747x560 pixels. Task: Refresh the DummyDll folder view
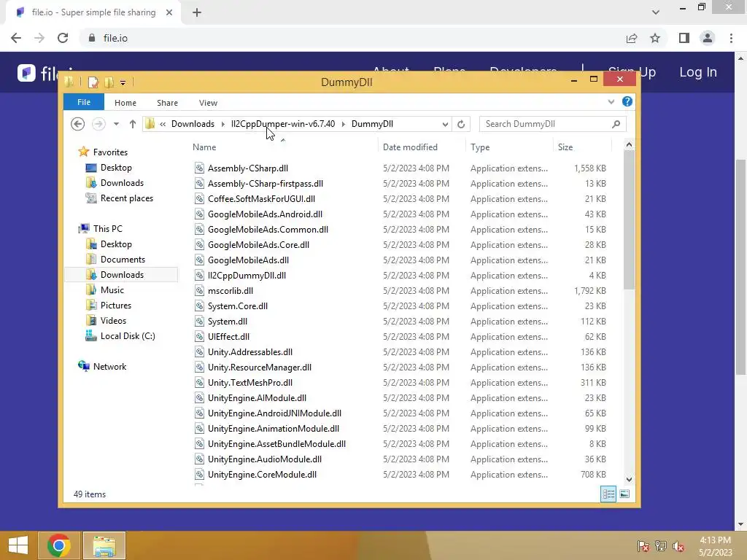click(x=461, y=124)
